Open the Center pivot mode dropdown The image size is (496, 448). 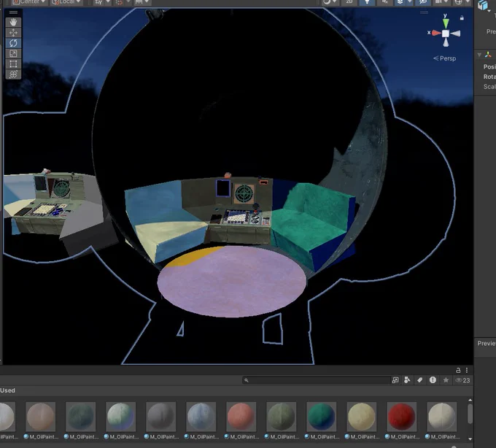point(29,2)
